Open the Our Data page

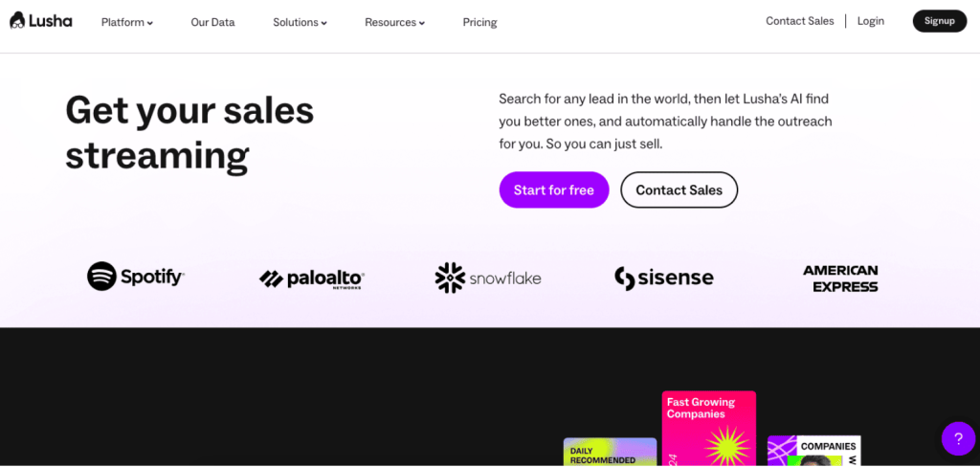[212, 22]
